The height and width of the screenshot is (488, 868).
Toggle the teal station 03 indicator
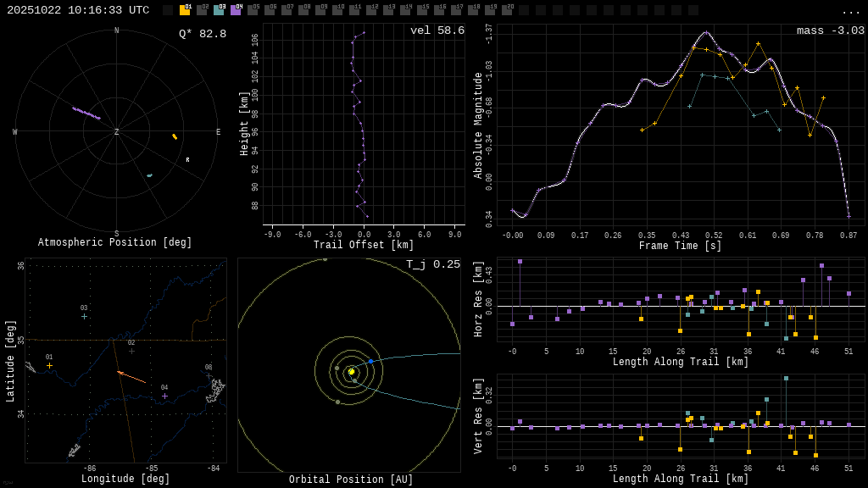pyautogui.click(x=219, y=10)
